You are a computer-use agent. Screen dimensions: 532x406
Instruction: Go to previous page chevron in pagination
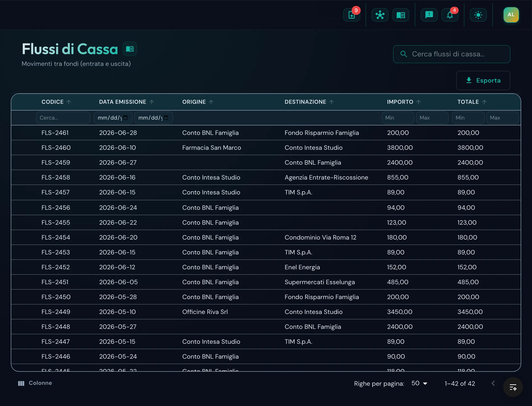(x=493, y=383)
